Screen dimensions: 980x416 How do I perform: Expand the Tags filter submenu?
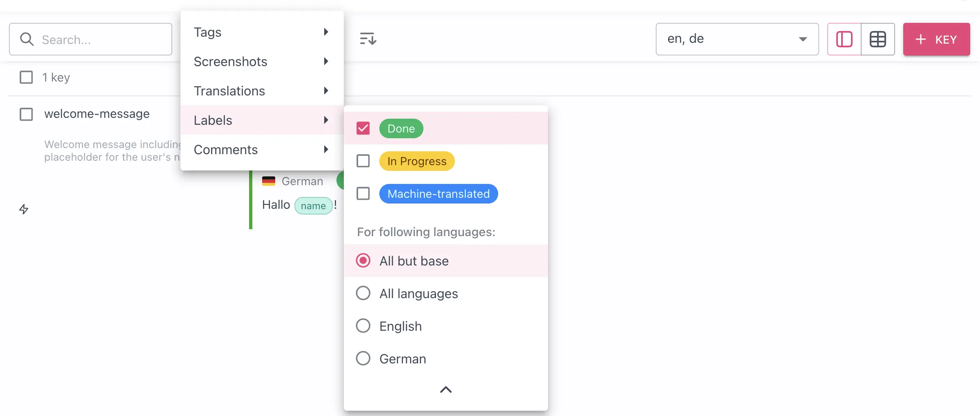coord(261,32)
